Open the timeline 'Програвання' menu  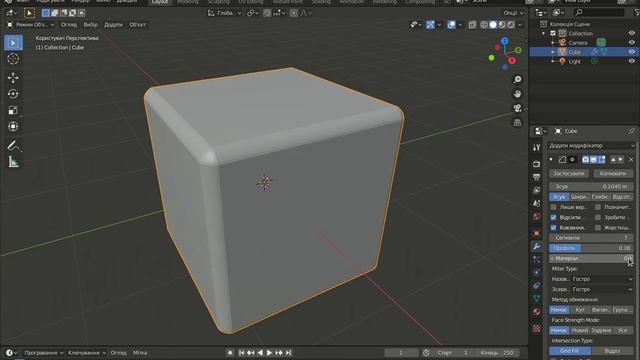44,353
